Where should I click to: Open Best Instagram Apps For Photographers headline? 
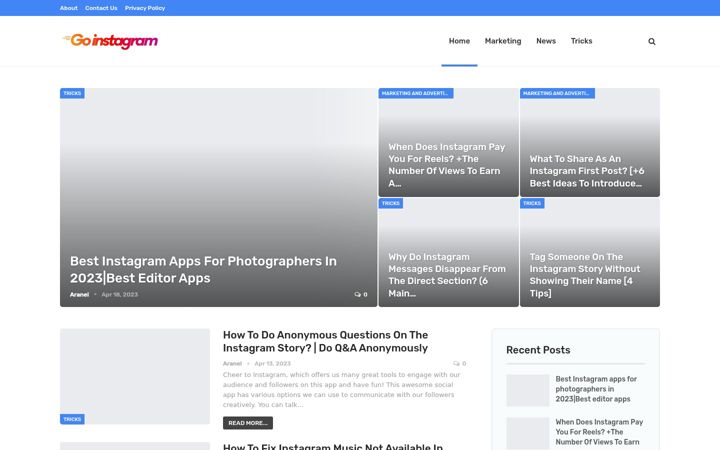(203, 270)
